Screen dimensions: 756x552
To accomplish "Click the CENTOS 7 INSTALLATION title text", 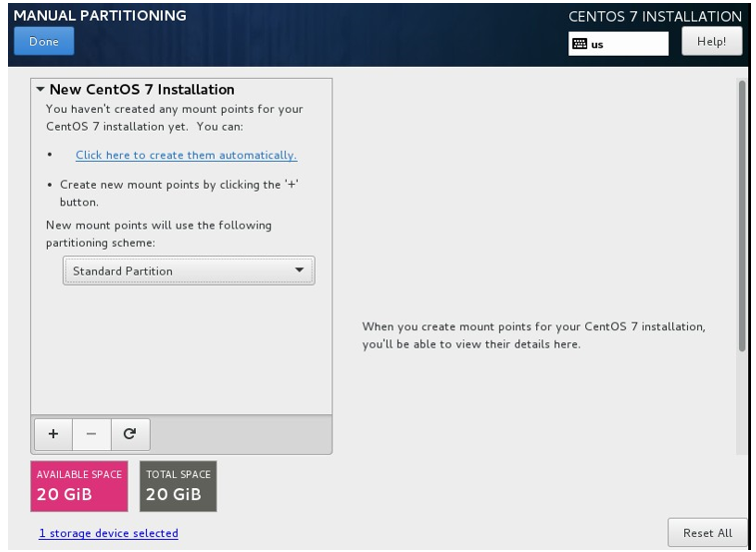I will (x=655, y=16).
